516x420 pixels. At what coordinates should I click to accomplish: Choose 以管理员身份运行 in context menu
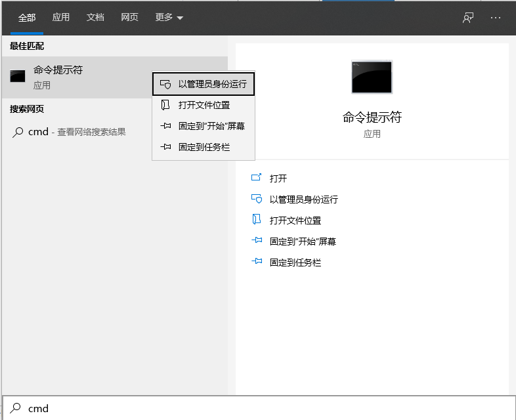click(x=212, y=84)
